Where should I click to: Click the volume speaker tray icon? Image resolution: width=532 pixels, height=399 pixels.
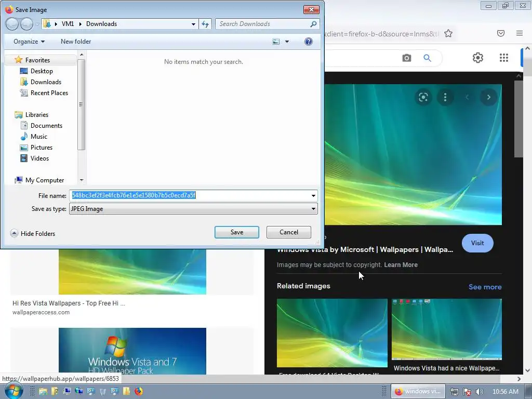coord(480,392)
